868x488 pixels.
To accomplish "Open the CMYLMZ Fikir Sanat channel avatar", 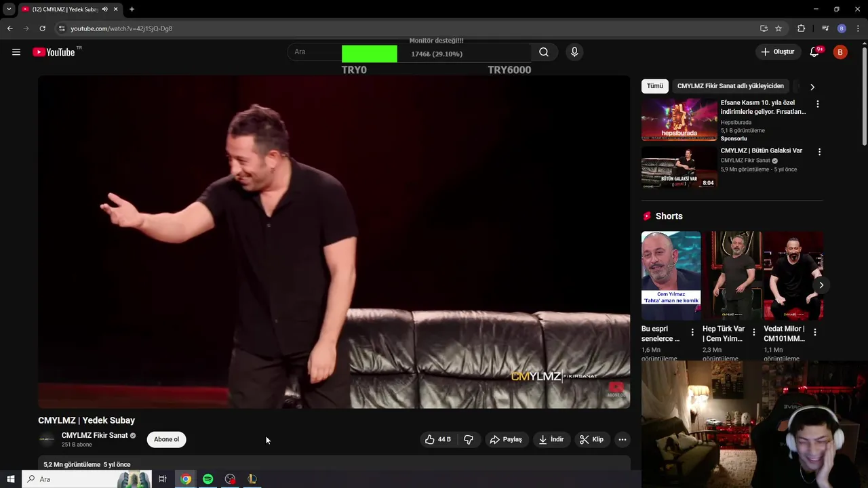I will click(47, 439).
